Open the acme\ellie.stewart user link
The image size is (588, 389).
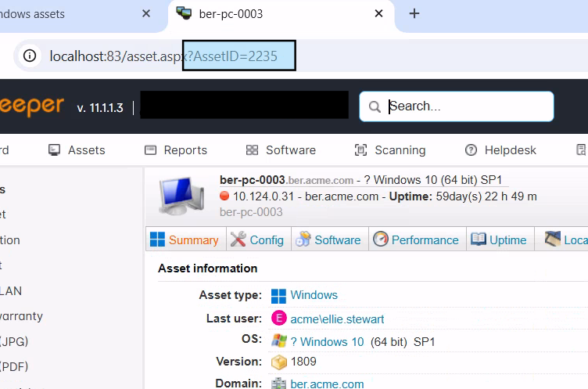337,319
